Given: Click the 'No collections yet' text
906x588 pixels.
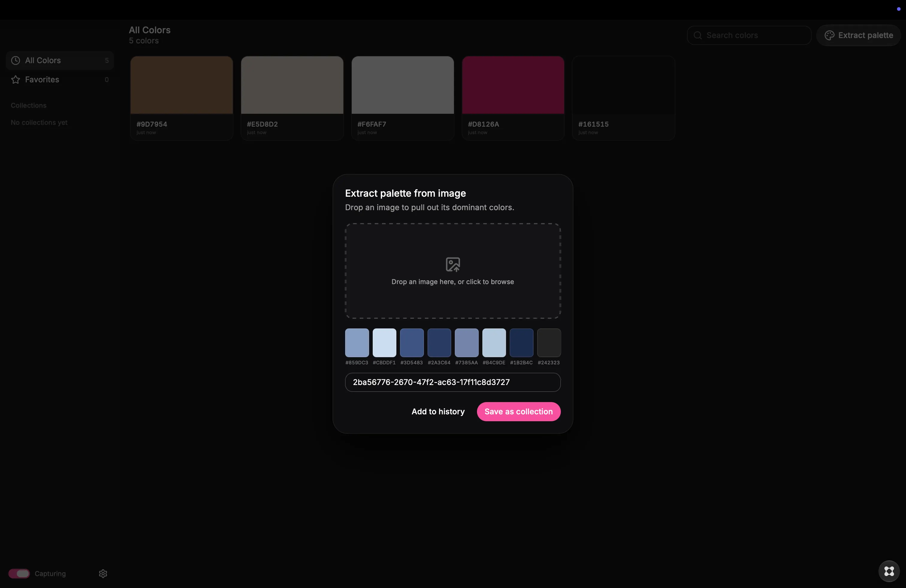Looking at the screenshot, I should 39,122.
